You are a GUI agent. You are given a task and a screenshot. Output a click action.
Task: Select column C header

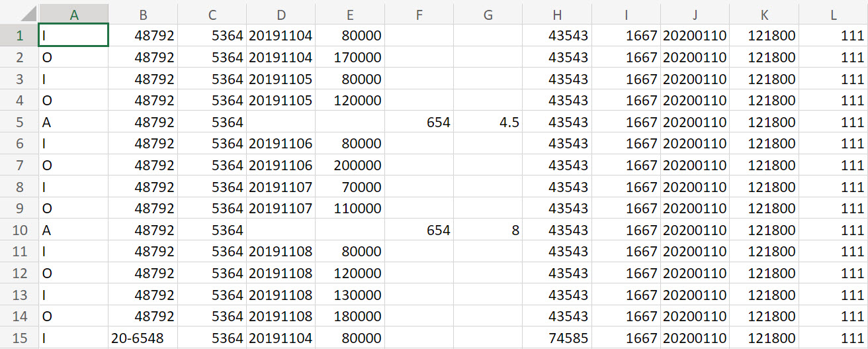[x=212, y=15]
